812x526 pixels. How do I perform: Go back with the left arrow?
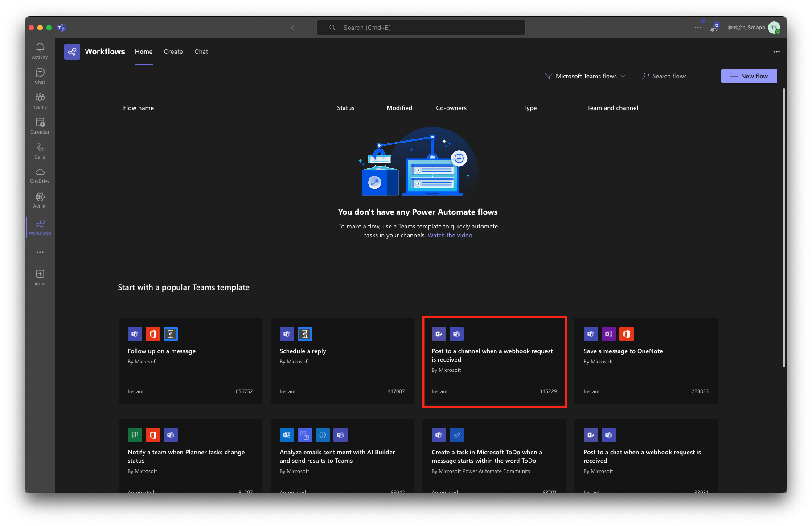(x=293, y=28)
